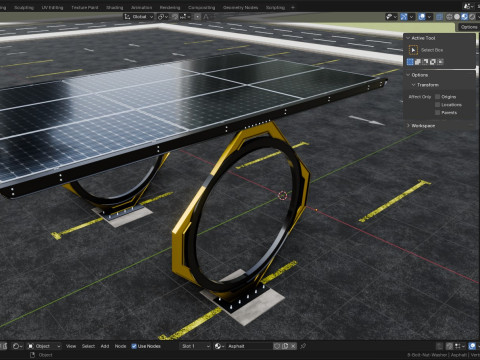Open the object visibility and selectability dropdown
Screen dimensions: 480x360
point(392,17)
